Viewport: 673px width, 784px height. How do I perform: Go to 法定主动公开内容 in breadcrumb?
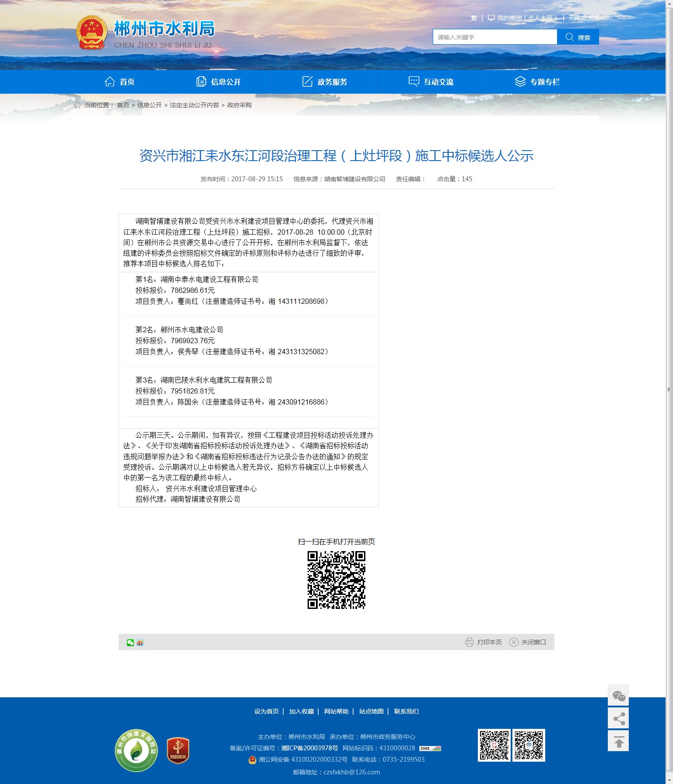194,105
